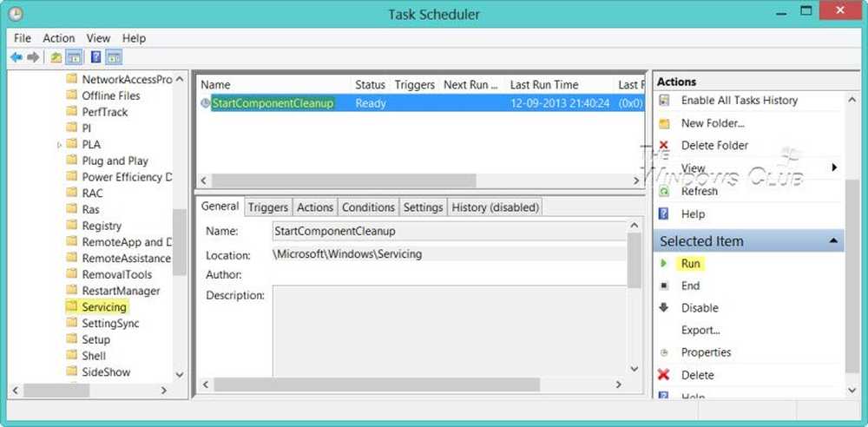Image resolution: width=868 pixels, height=427 pixels.
Task: Switch to the Settings tab
Action: [423, 207]
